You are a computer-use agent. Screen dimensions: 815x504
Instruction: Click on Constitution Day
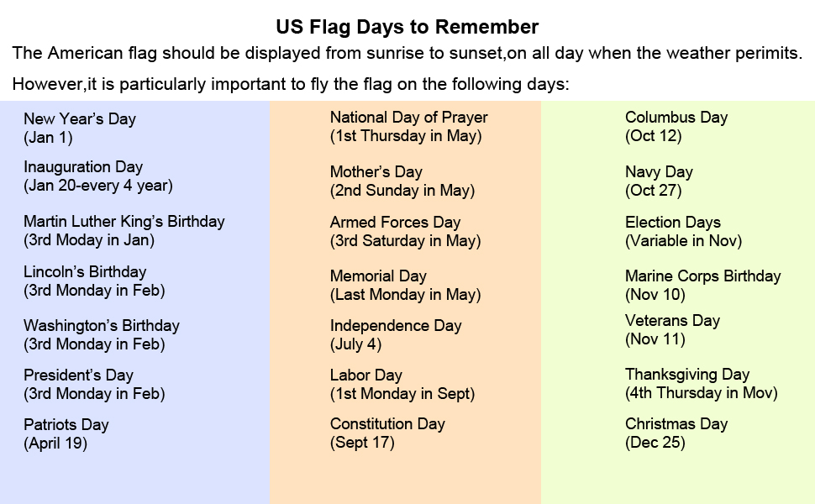(387, 424)
